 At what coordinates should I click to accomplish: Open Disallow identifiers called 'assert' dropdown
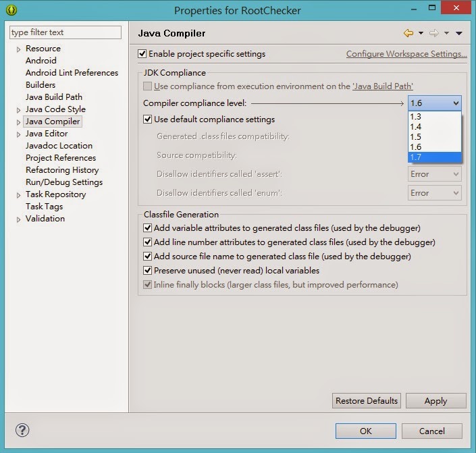click(435, 174)
